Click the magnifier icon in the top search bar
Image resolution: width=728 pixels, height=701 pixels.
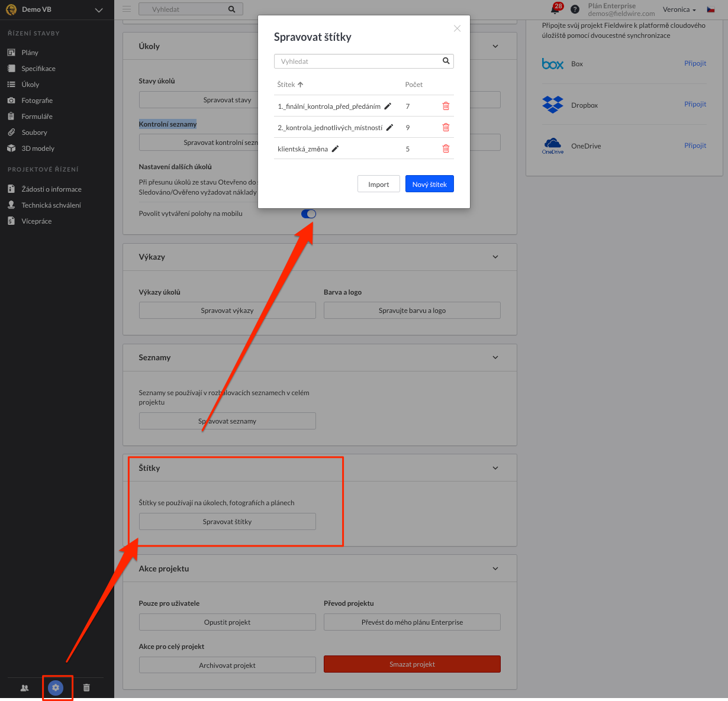pyautogui.click(x=232, y=9)
